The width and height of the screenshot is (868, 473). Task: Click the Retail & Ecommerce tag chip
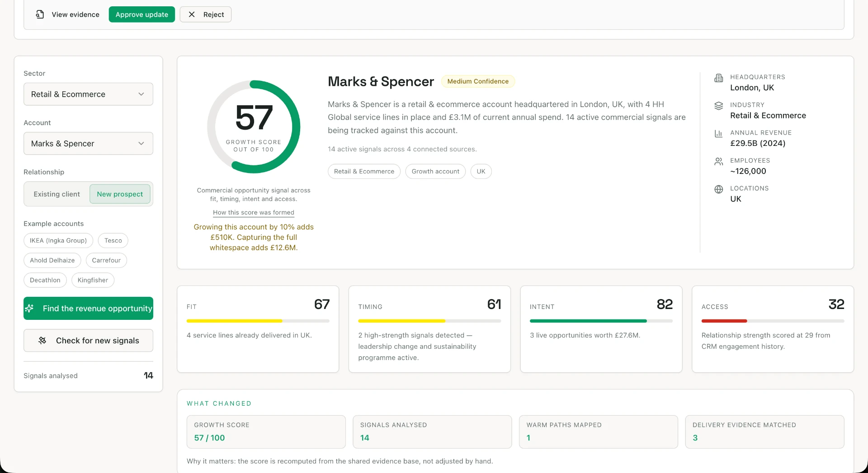pos(364,171)
